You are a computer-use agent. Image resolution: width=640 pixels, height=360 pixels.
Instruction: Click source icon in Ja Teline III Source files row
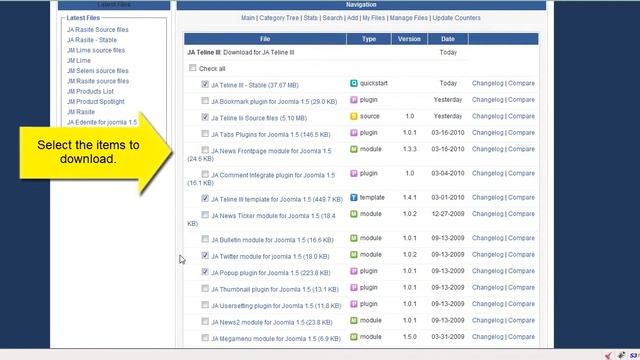pyautogui.click(x=354, y=116)
